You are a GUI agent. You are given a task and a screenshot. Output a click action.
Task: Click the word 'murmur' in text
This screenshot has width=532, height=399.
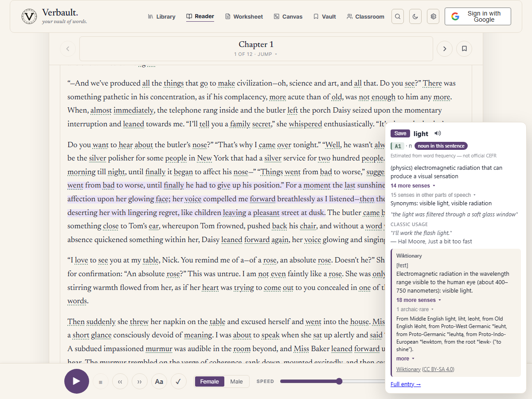click(x=159, y=349)
